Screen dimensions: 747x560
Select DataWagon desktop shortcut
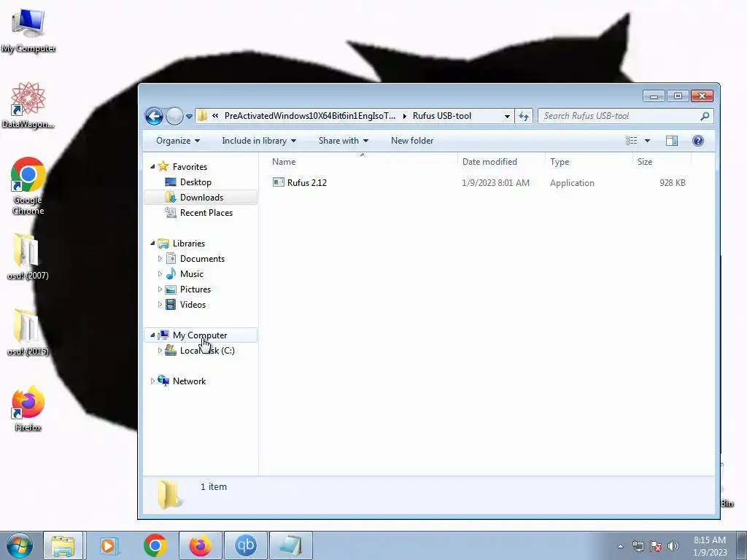28,105
